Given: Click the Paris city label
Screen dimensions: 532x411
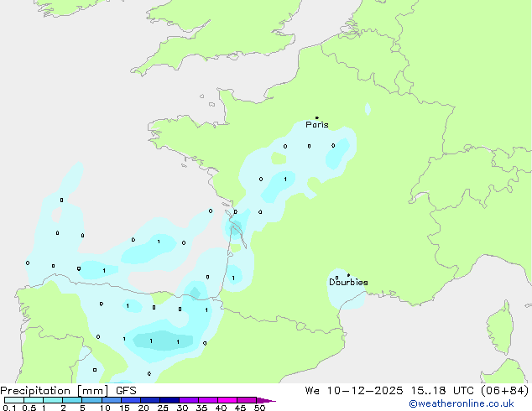Looking at the screenshot, I should coord(317,125).
